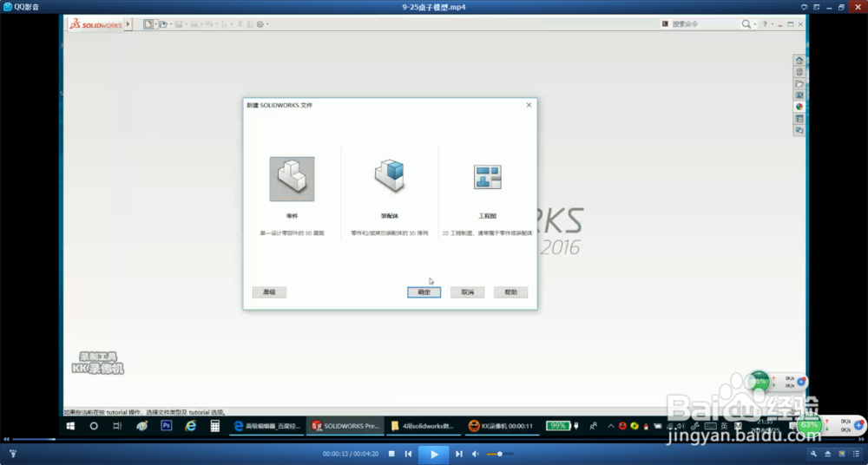This screenshot has height=465, width=868.
Task: Click the 高级 (Advanced) button in the dialog
Action: point(270,292)
